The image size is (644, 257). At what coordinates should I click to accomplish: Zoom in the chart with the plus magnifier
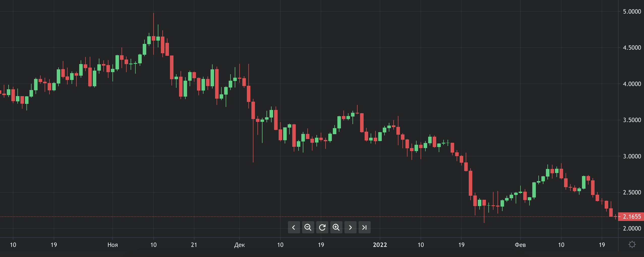click(336, 227)
